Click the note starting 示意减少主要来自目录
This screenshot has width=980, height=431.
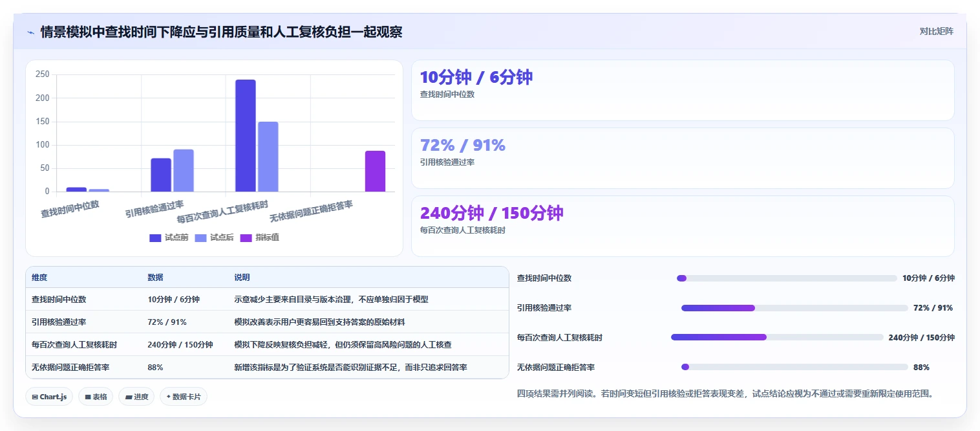tap(331, 300)
